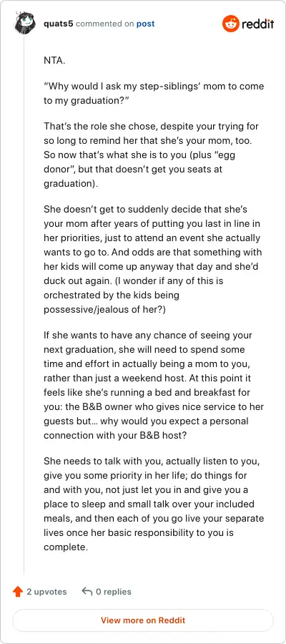Click the paragraph starting "She needs to talk"

pyautogui.click(x=154, y=503)
